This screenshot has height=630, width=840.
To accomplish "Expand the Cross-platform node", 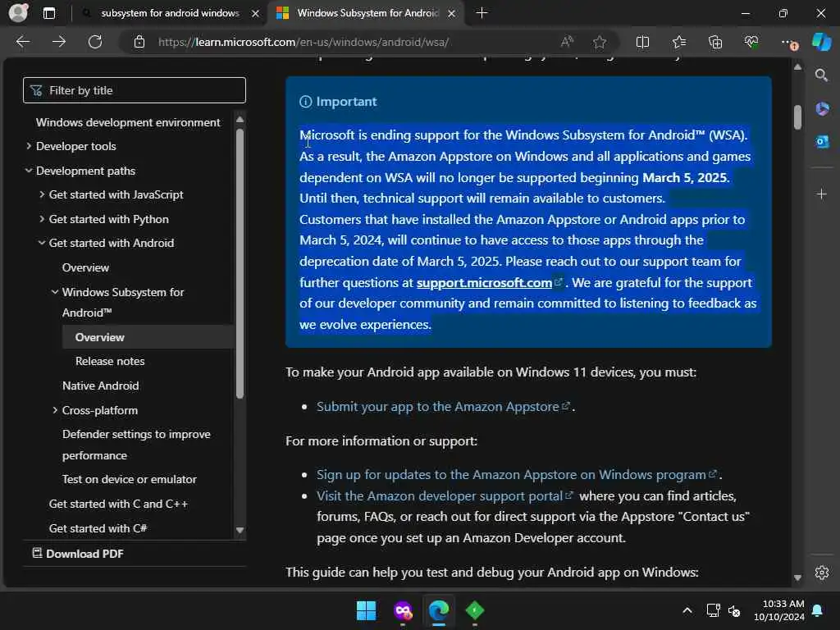I will [x=55, y=410].
